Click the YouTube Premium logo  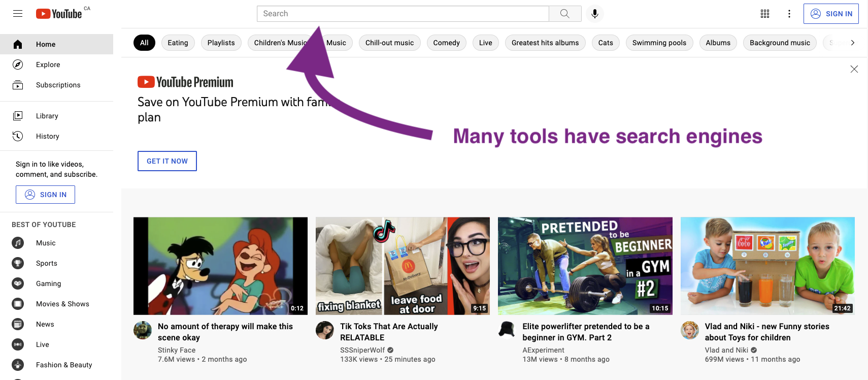pos(185,82)
